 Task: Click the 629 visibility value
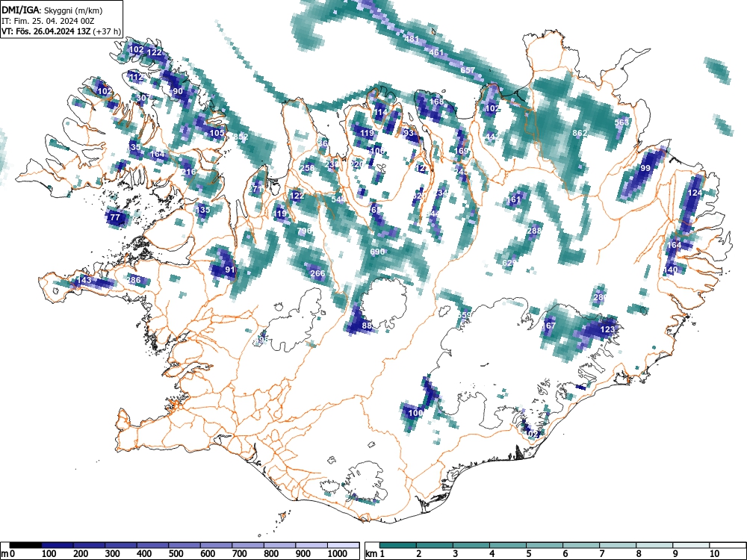(x=509, y=263)
